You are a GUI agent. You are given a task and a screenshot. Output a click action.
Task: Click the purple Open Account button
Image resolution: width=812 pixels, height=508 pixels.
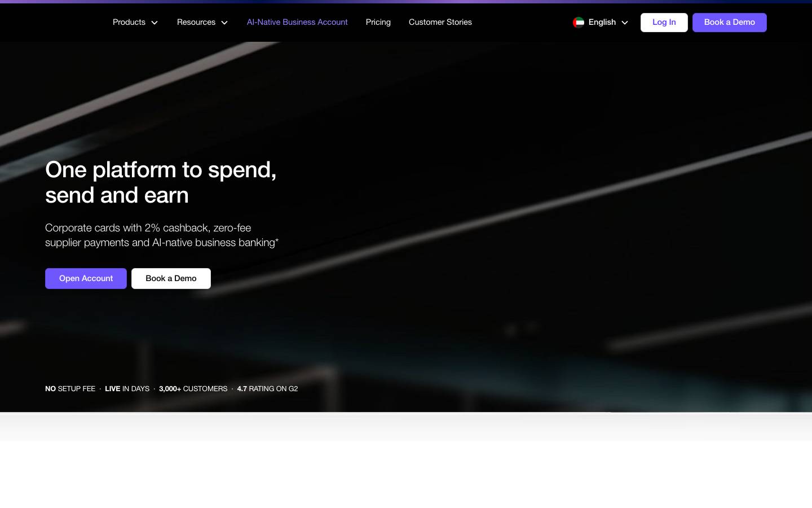point(86,278)
